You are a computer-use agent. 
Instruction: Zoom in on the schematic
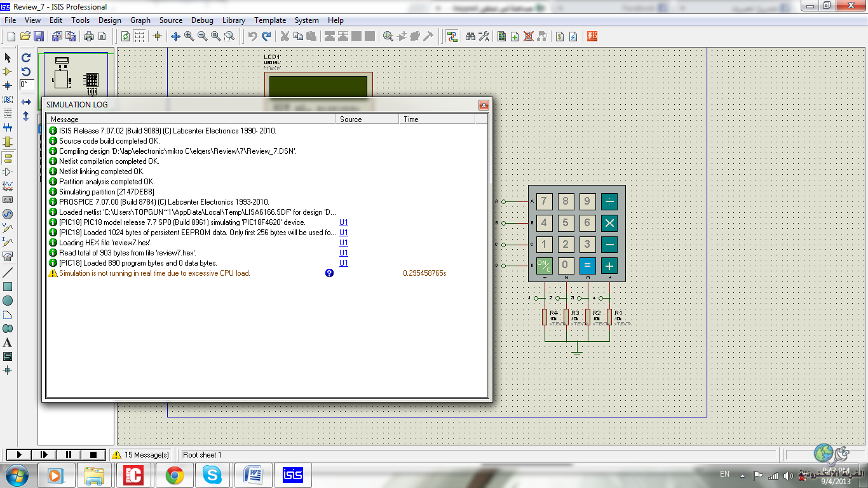(189, 36)
